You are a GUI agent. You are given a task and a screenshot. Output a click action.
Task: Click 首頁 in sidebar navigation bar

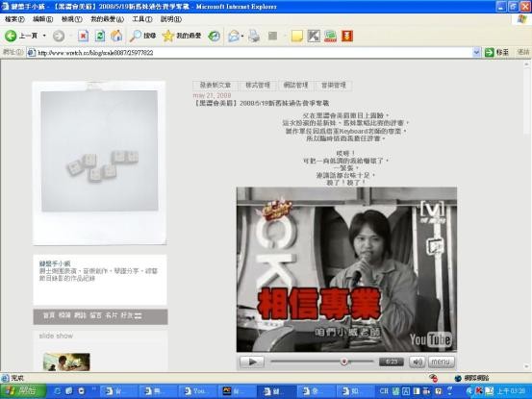click(x=48, y=315)
